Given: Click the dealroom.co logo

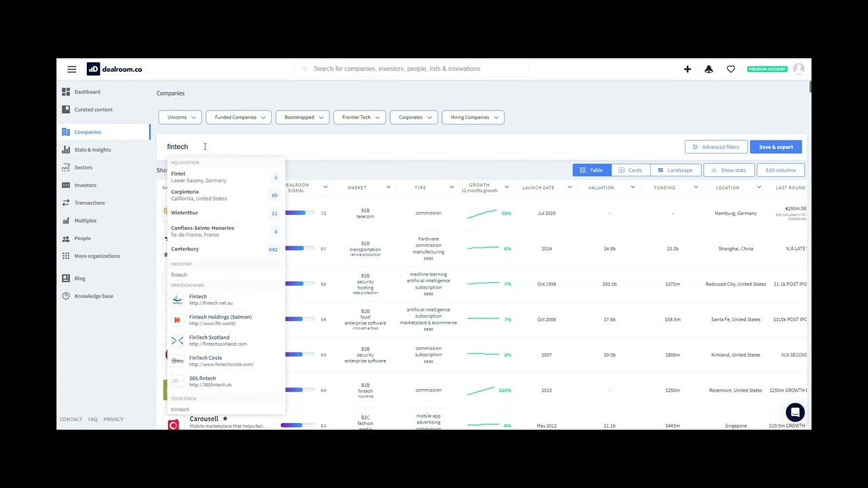Looking at the screenshot, I should click(x=115, y=69).
